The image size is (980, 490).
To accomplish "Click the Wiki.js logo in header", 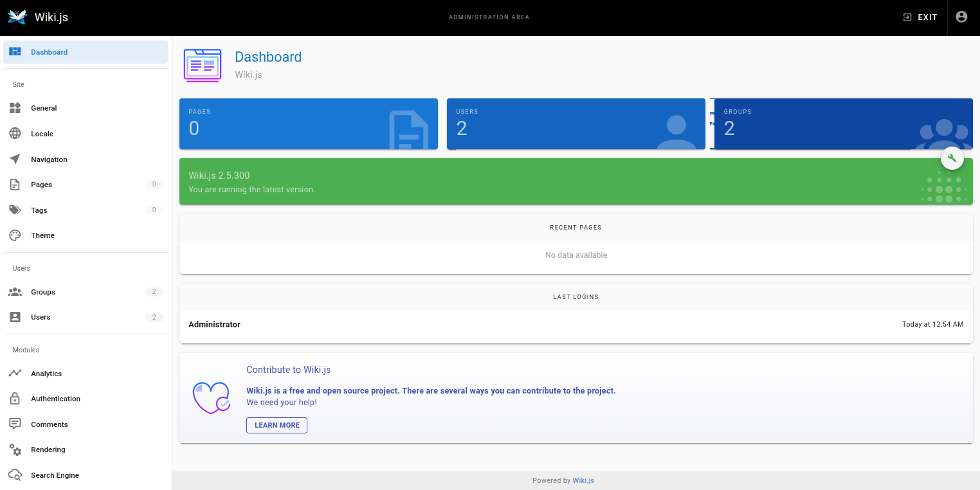I will point(17,17).
